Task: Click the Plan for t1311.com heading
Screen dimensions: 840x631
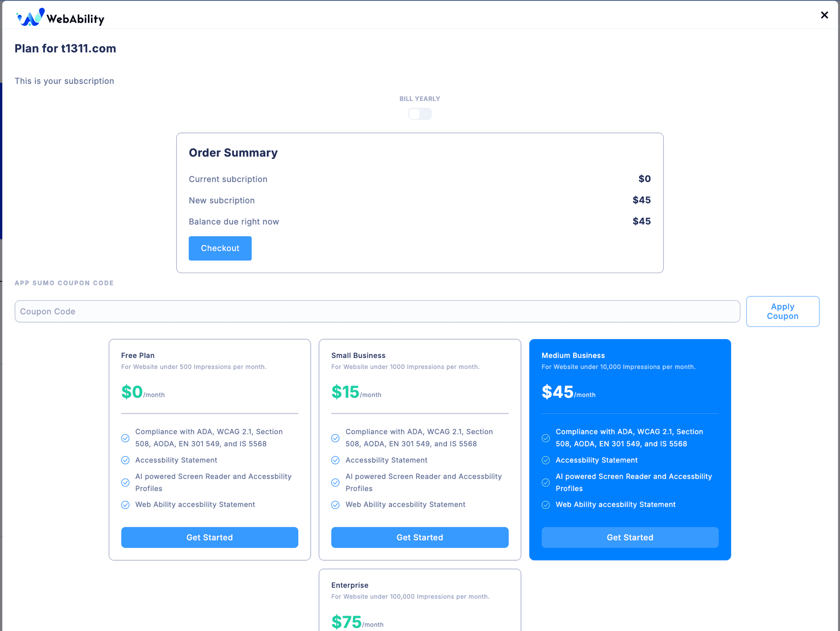Action: coord(65,48)
